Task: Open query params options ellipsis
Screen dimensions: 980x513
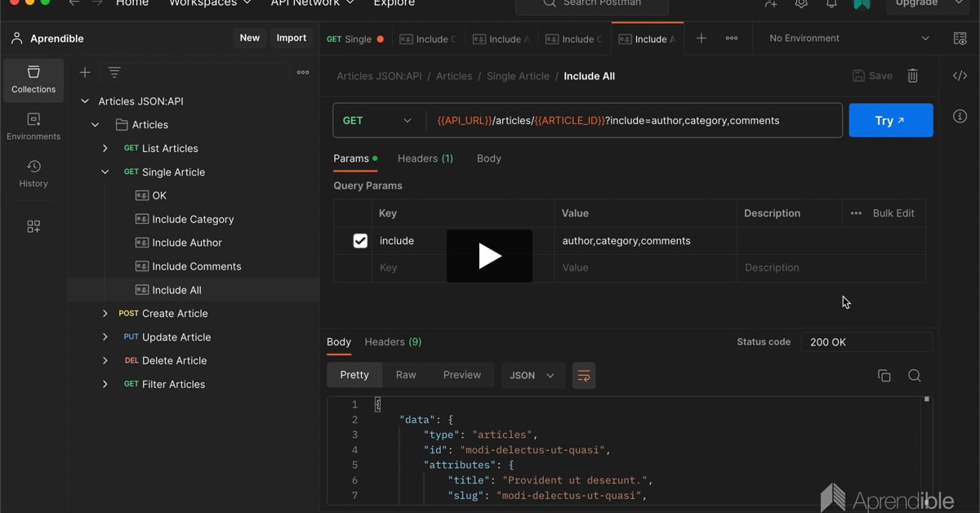Action: (856, 213)
